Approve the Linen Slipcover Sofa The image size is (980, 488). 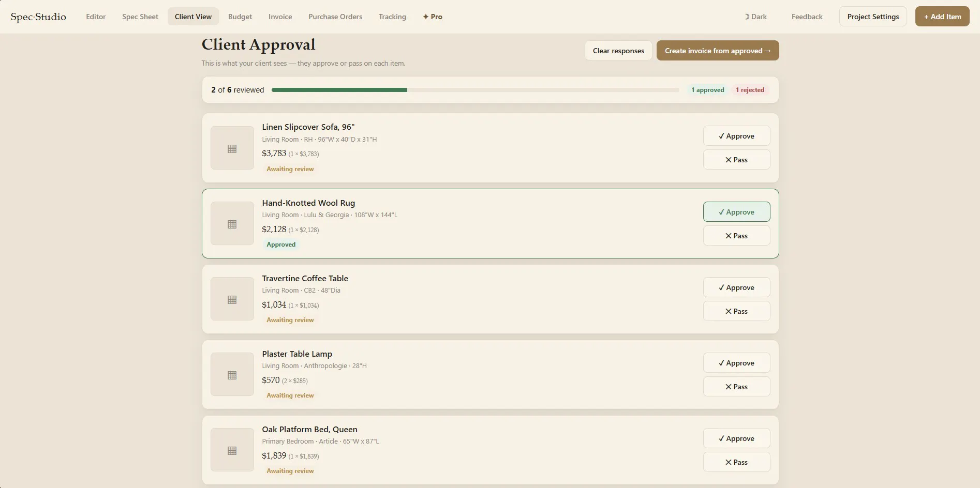(736, 136)
